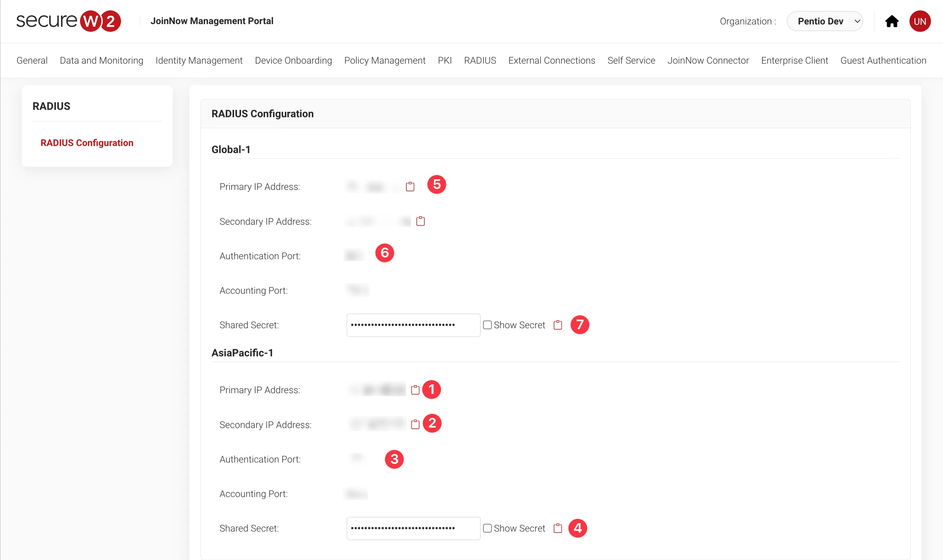
Task: Enable Show Secret for Global-1
Action: click(487, 325)
